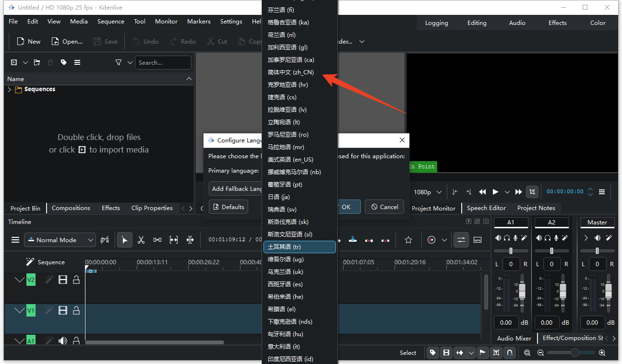Click the subtitle tool icon in timeline toolbar
This screenshot has width=622, height=364.
(478, 240)
